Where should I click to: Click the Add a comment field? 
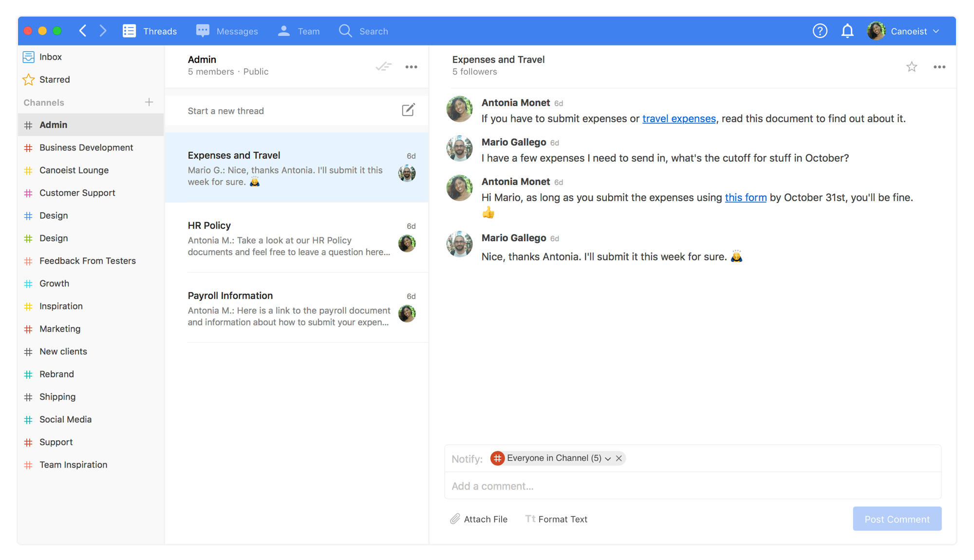[x=692, y=486]
